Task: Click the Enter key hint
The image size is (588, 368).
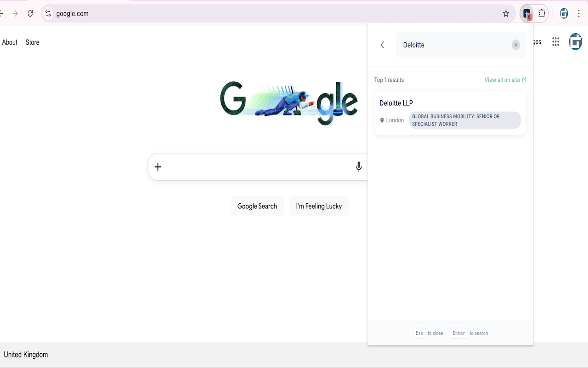Action: pyautogui.click(x=459, y=333)
